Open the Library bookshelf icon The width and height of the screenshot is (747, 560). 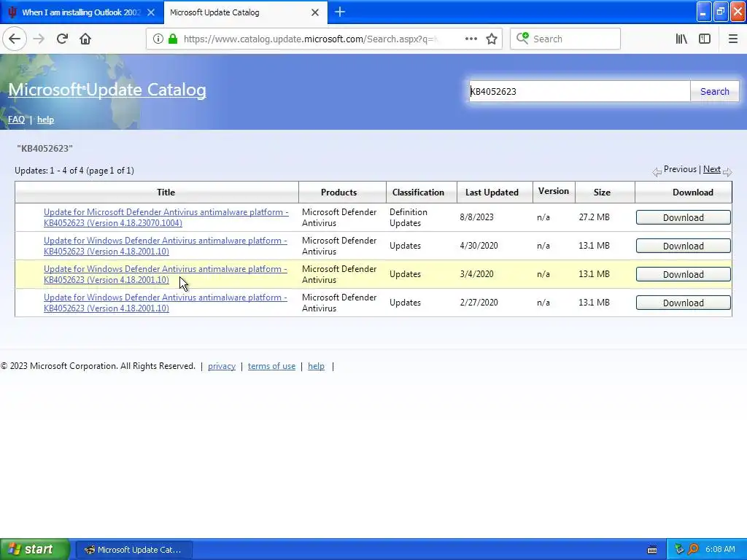(681, 39)
